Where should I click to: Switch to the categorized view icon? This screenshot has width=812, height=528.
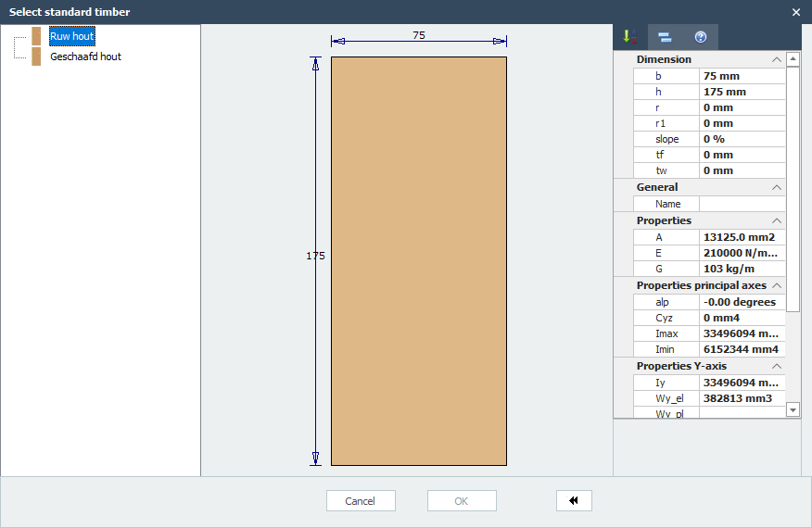[x=665, y=37]
